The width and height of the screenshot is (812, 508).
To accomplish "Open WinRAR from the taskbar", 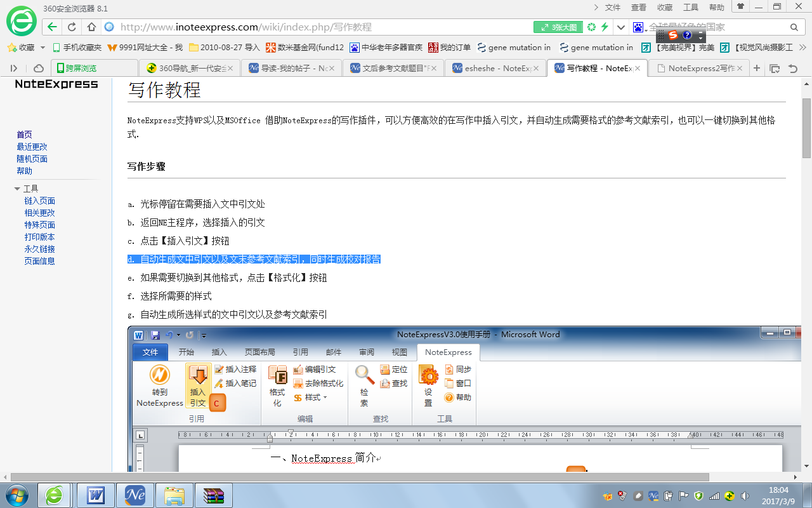I will [x=214, y=495].
